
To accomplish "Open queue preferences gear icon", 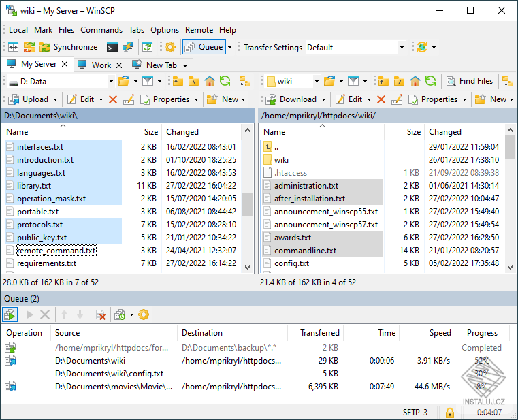I will click(144, 314).
